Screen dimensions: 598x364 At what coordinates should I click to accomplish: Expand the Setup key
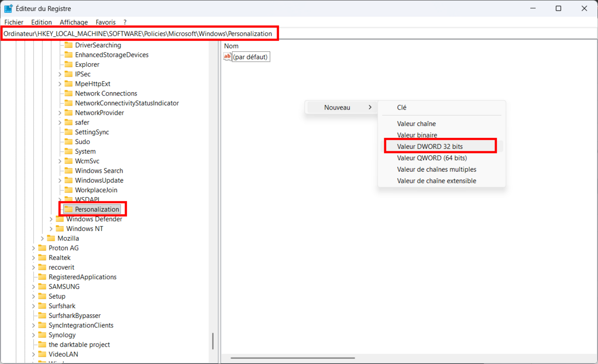[x=33, y=296]
